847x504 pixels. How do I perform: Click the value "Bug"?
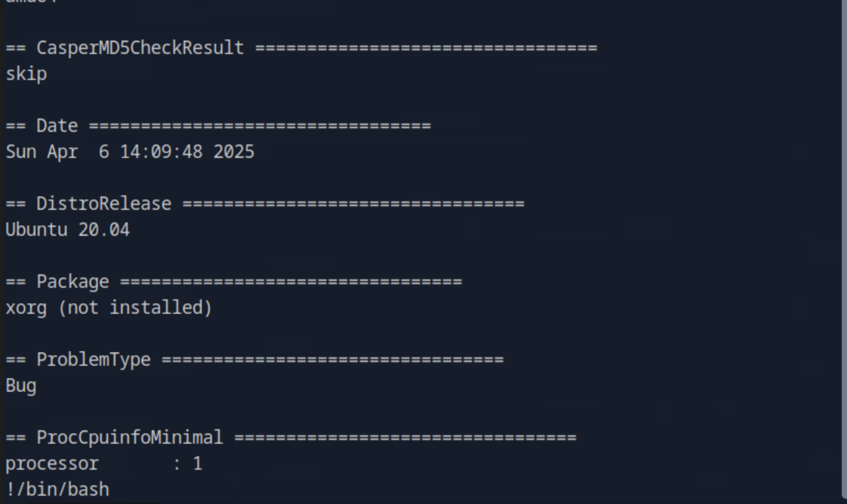(21, 386)
